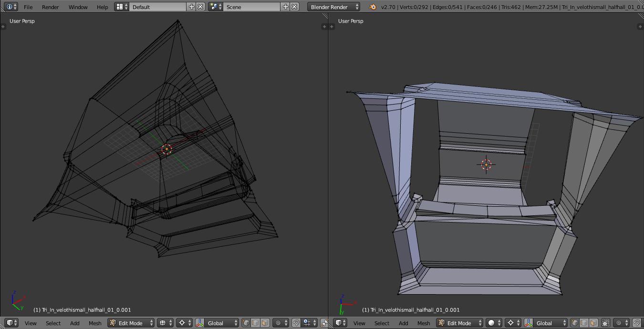Open snap element selector in left viewport

tap(310, 323)
